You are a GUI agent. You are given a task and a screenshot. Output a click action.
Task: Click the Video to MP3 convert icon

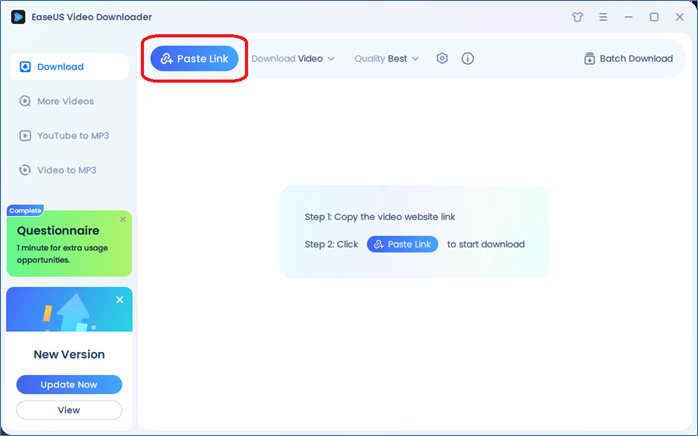coord(25,170)
